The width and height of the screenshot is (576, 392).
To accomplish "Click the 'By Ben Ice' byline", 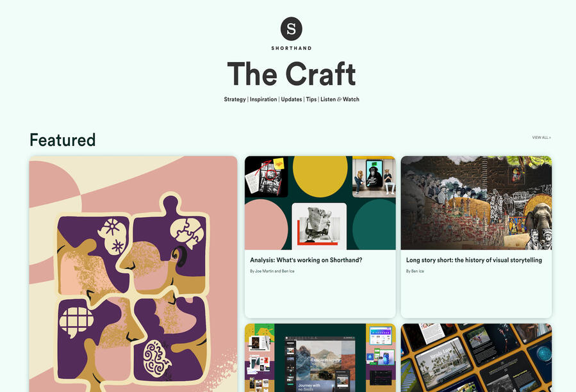I will [415, 271].
